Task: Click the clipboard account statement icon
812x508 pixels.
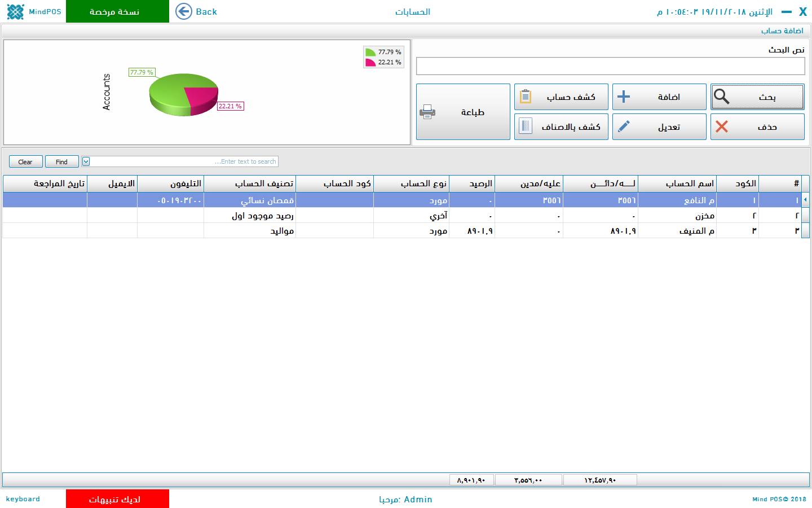Action: coord(525,97)
